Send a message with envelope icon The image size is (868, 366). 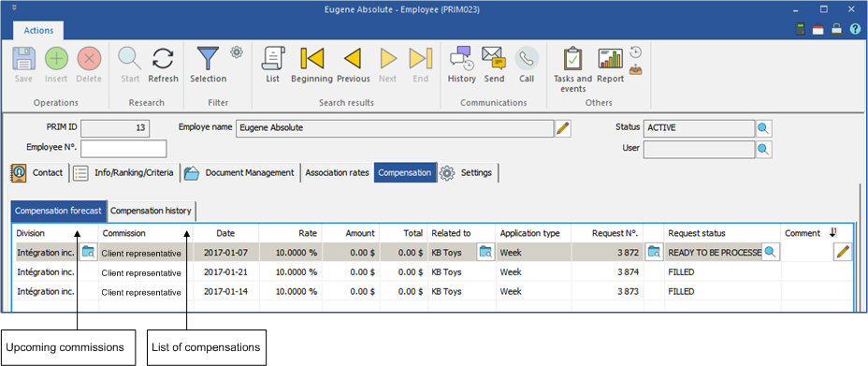pyautogui.click(x=494, y=58)
